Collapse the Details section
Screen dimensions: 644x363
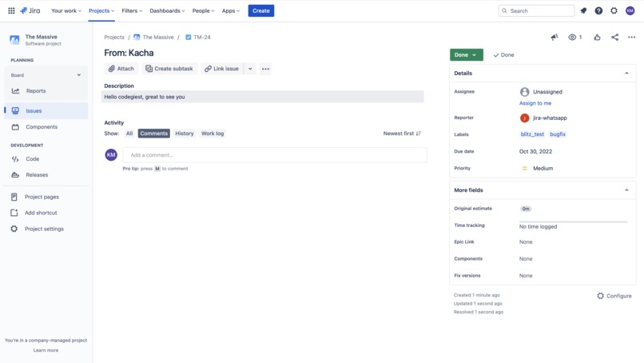[x=626, y=74]
